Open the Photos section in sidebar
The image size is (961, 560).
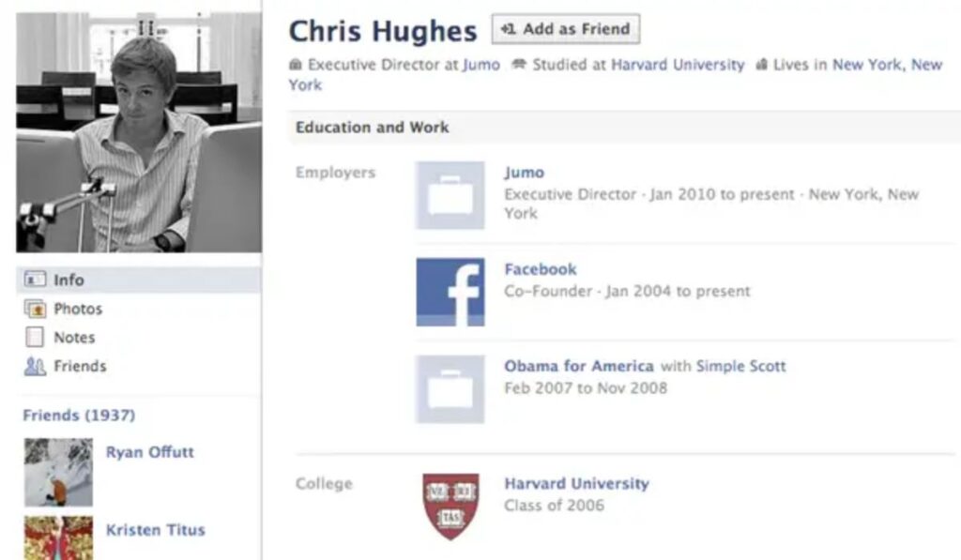[78, 309]
